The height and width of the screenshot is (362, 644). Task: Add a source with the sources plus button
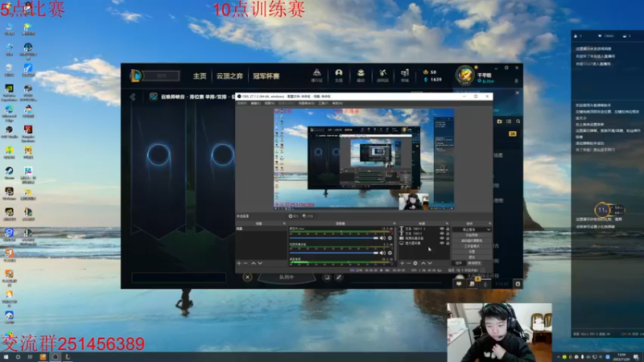tap(402, 263)
